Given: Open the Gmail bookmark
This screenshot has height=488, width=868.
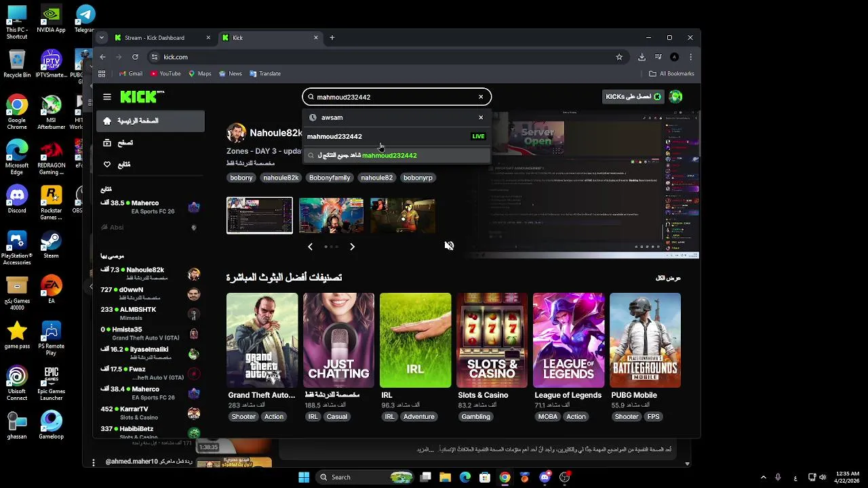Looking at the screenshot, I should 131,74.
